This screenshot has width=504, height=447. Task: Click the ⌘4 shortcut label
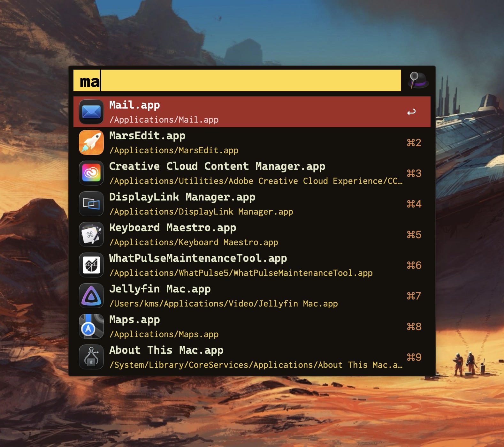(414, 204)
